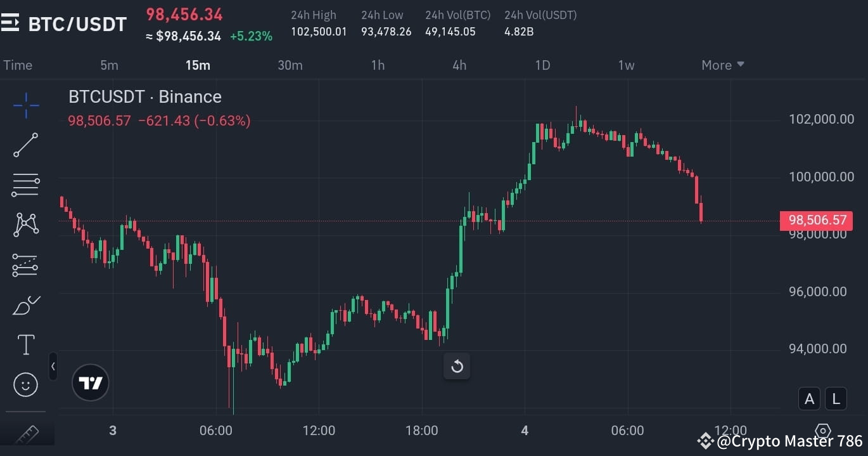Image resolution: width=868 pixels, height=456 pixels.
Task: Open the hamburger menu next to BTC/USDT
Action: (x=10, y=23)
